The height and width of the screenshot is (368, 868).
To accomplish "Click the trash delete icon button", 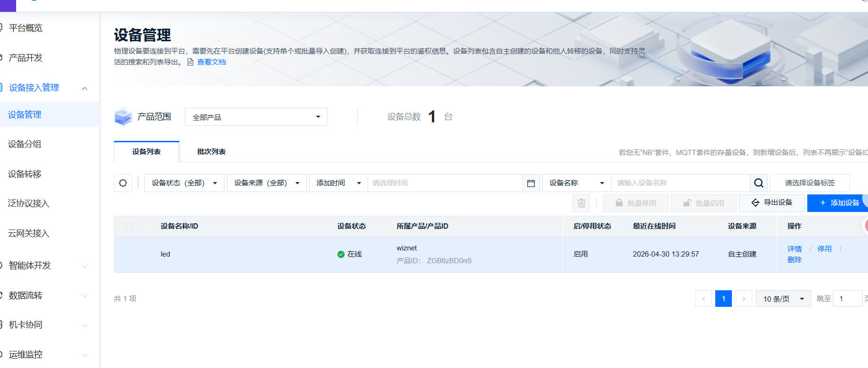I will click(x=582, y=203).
